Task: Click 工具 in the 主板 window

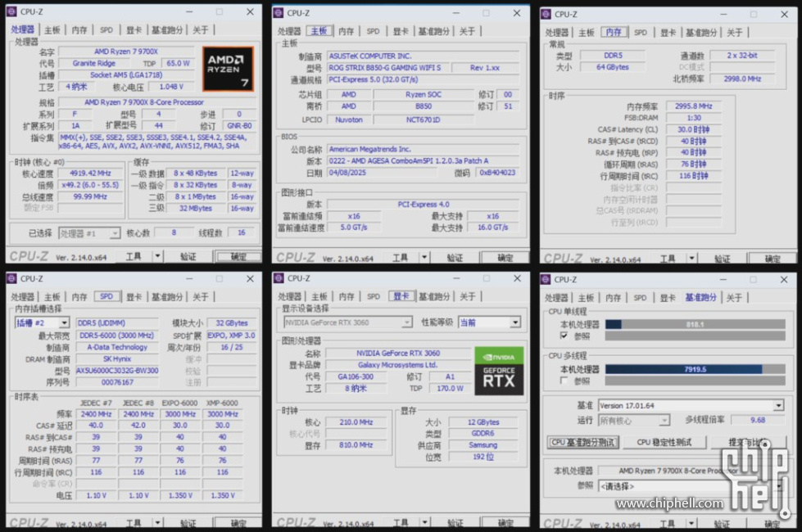Action: tap(401, 258)
